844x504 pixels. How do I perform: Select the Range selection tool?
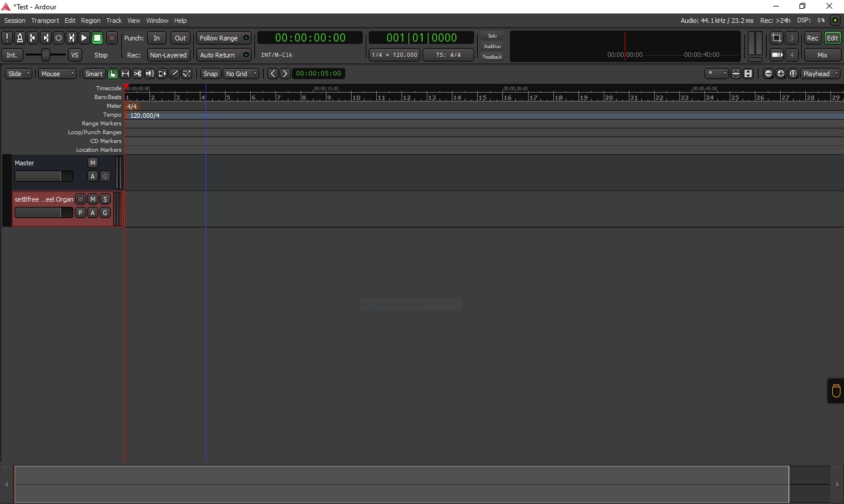point(125,74)
